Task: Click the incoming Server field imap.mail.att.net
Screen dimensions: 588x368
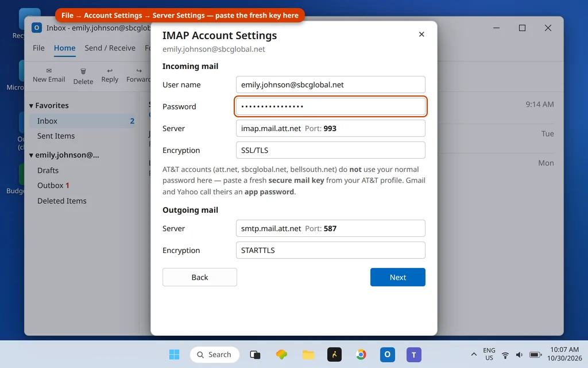Action: (330, 128)
